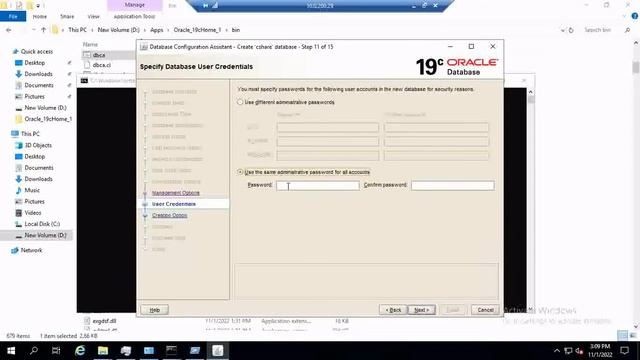The width and height of the screenshot is (640, 360).
Task: Open the File tab in File Explorer
Action: click(13, 16)
